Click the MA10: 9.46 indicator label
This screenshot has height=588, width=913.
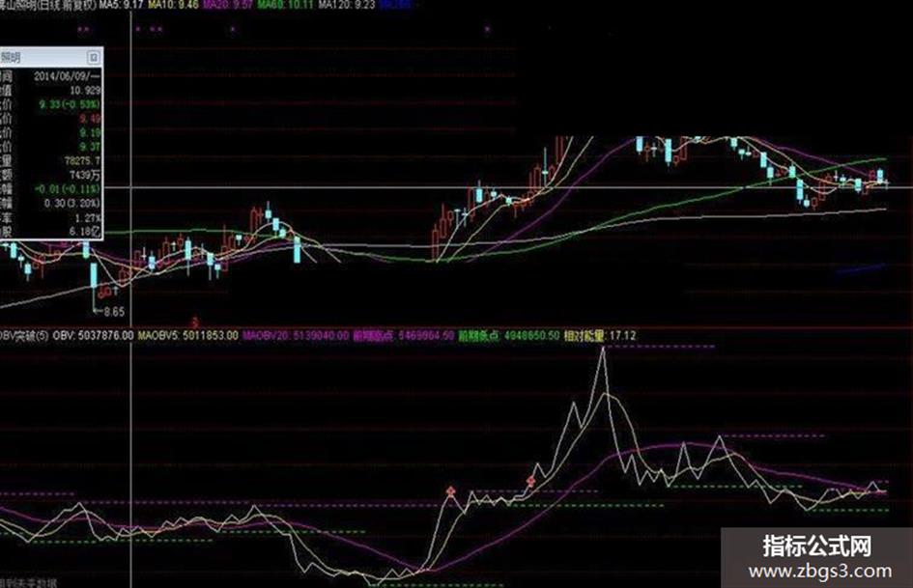click(x=173, y=5)
